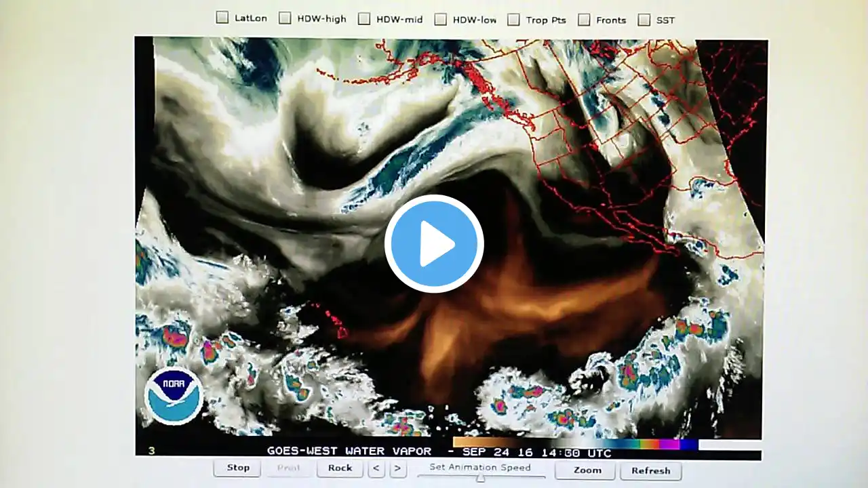Turn on the HDW-low checkbox
The width and height of the screenshot is (868, 488).
441,20
